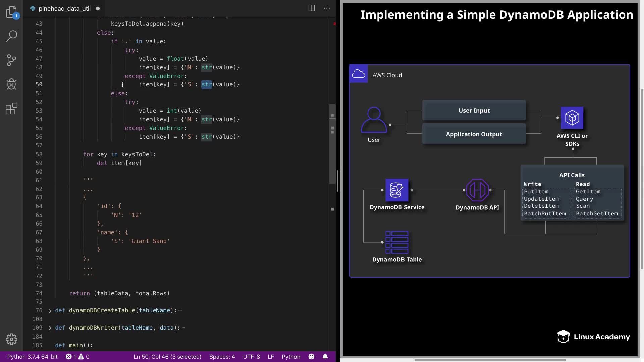Open the notifications bell
Image resolution: width=644 pixels, height=362 pixels.
pyautogui.click(x=325, y=357)
